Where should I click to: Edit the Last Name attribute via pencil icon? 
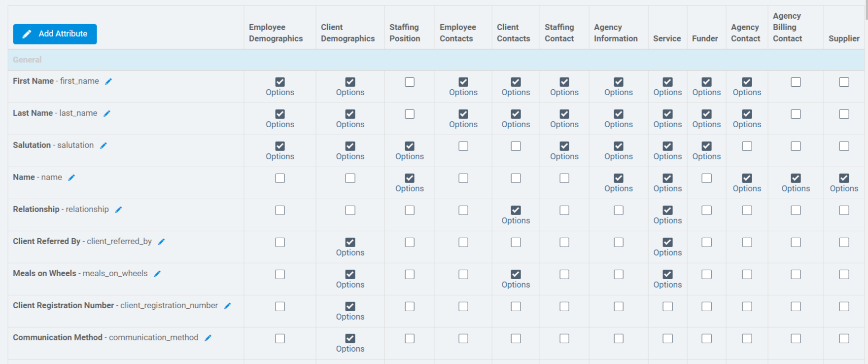pos(107,113)
